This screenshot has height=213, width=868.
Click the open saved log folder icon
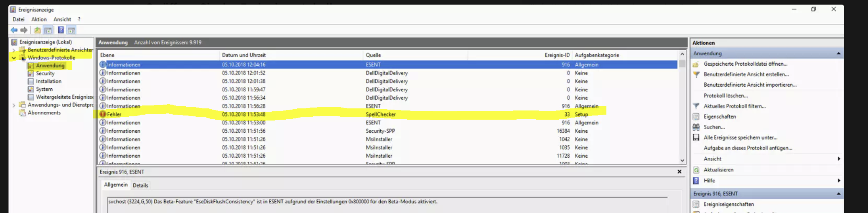(696, 64)
